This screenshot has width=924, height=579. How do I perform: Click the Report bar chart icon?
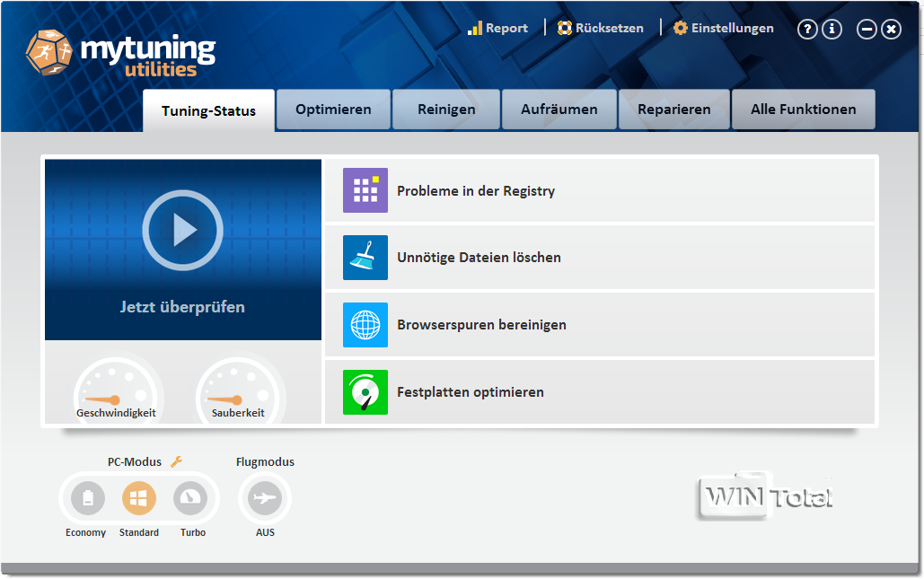click(475, 28)
